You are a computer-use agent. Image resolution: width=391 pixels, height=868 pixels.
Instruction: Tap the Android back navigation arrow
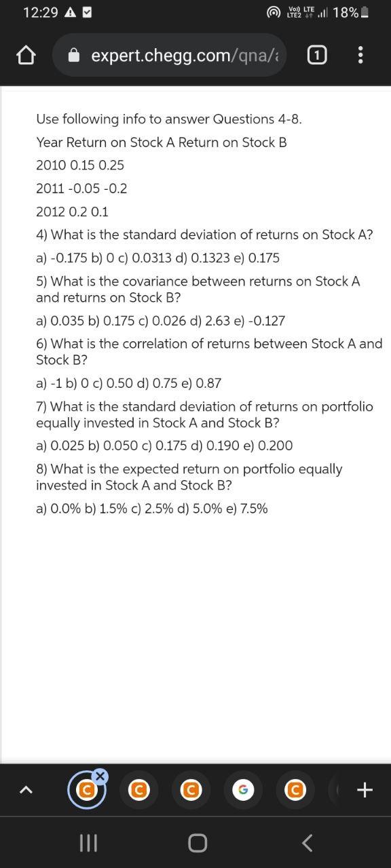click(x=306, y=843)
